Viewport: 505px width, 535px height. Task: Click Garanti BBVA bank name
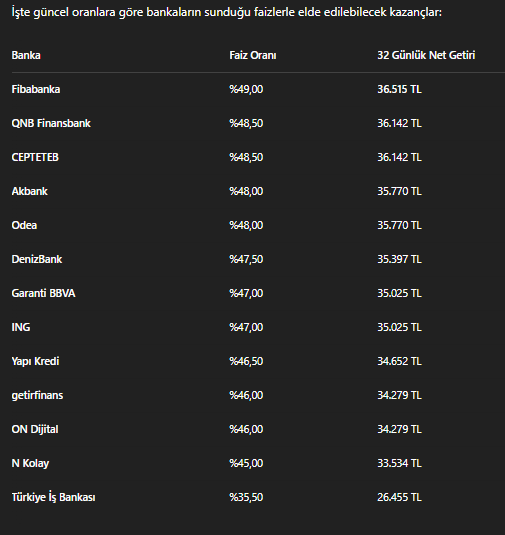tap(43, 293)
